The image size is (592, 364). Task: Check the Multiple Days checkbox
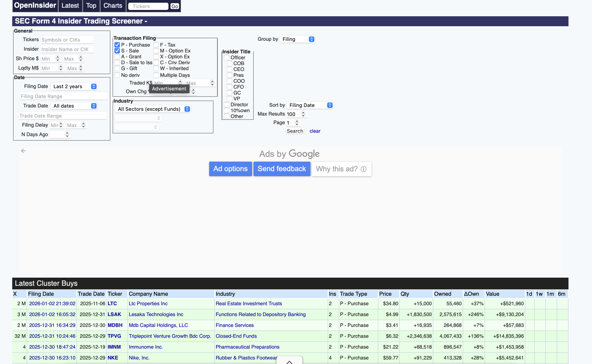pos(156,75)
